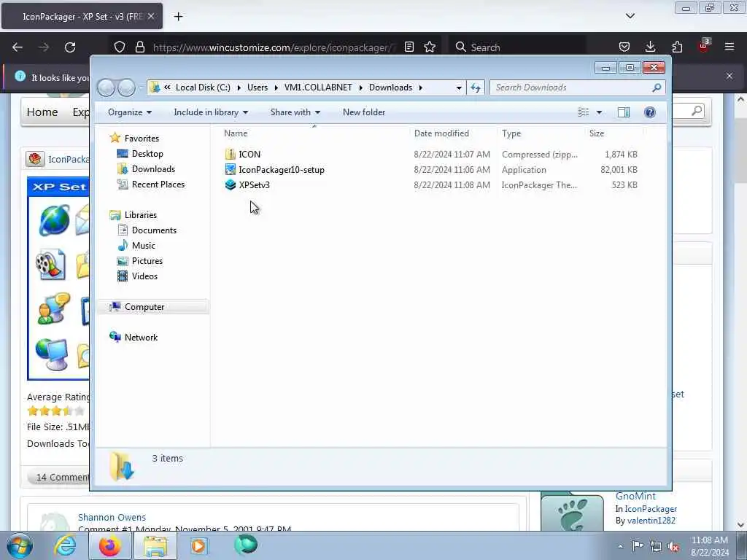
Task: Click Firefox back button
Action: 18,47
